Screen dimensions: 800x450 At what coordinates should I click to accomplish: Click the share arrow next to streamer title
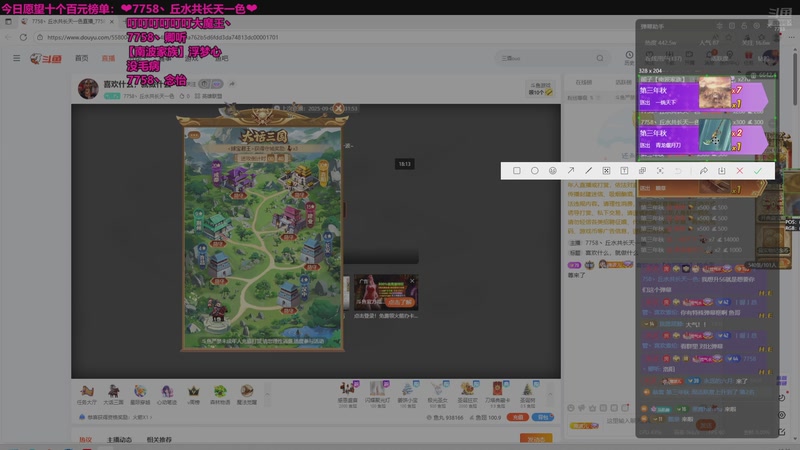point(232,84)
